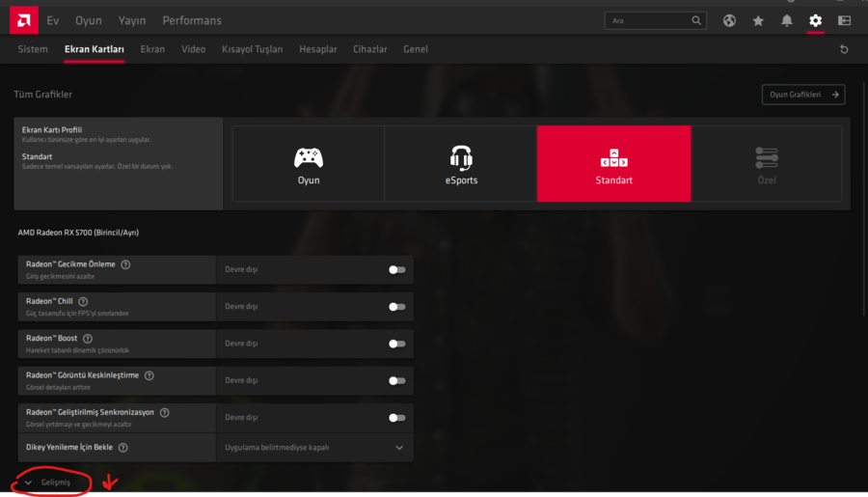Select the eSports headset profile
The image size is (868, 497).
pos(461,163)
